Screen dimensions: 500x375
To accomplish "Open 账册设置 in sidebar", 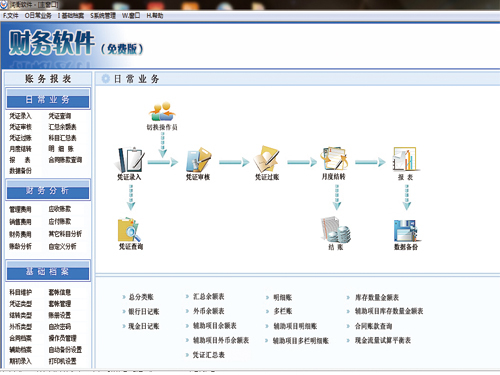I will pyautogui.click(x=60, y=315).
